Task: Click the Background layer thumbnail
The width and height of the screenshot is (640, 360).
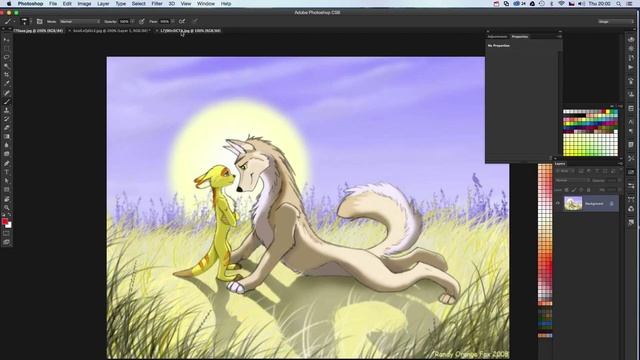Action: (573, 203)
